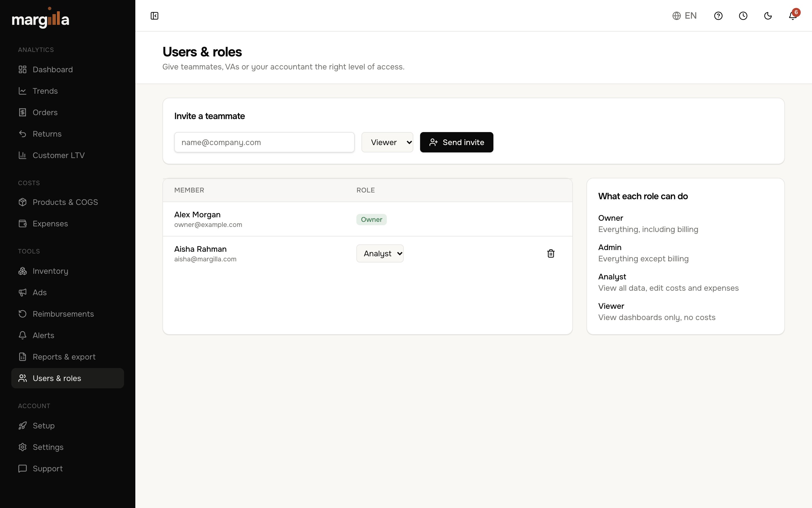Open Customer LTV analytics

point(67,155)
